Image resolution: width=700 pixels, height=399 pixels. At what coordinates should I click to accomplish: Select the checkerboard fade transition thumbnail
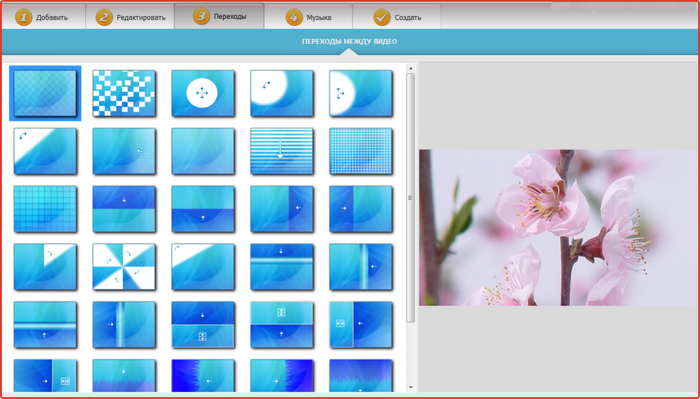click(45, 93)
